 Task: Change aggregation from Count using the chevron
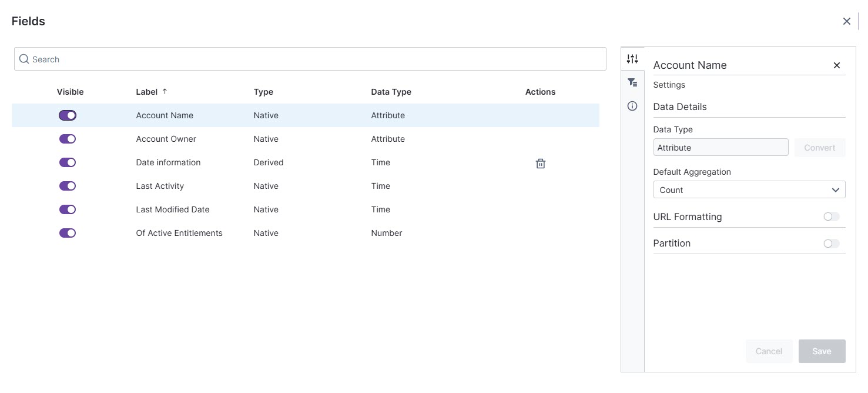[x=836, y=189]
